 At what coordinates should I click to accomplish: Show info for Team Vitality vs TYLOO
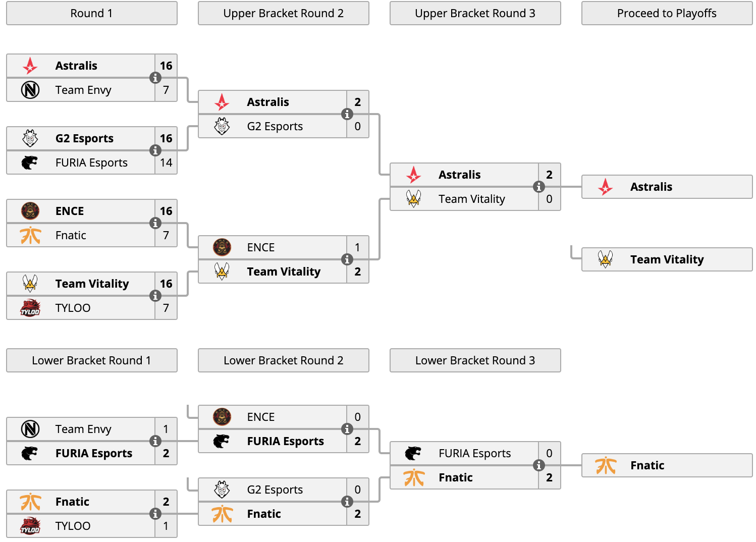point(155,296)
